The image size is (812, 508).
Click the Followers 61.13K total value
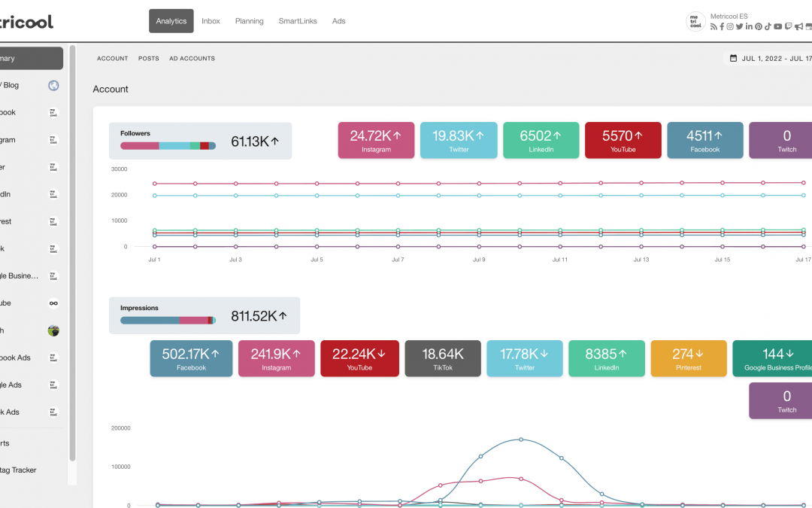(255, 141)
